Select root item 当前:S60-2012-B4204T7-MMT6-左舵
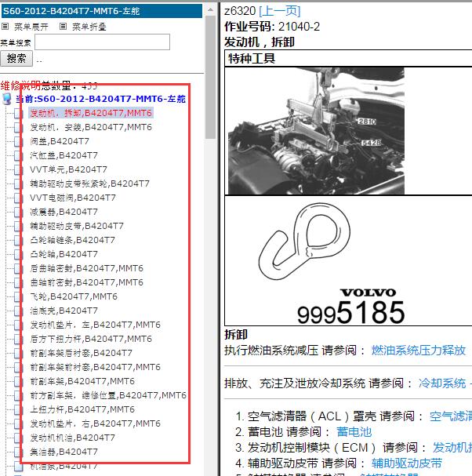This screenshot has width=472, height=476. (x=100, y=99)
